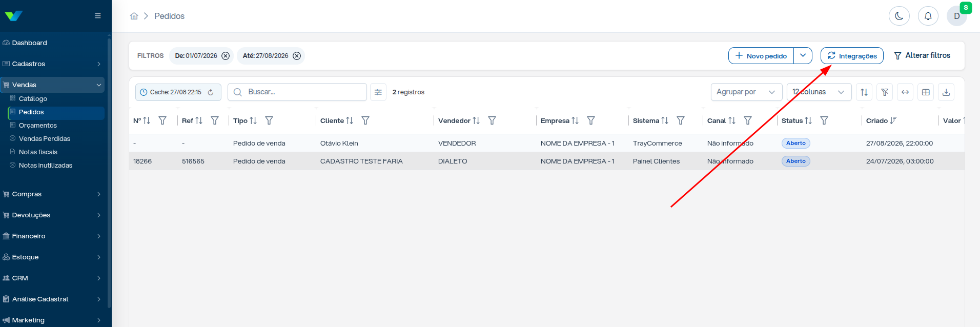Image resolution: width=980 pixels, height=327 pixels.
Task: Clear column filters with crossed funnel icon
Action: 885,92
